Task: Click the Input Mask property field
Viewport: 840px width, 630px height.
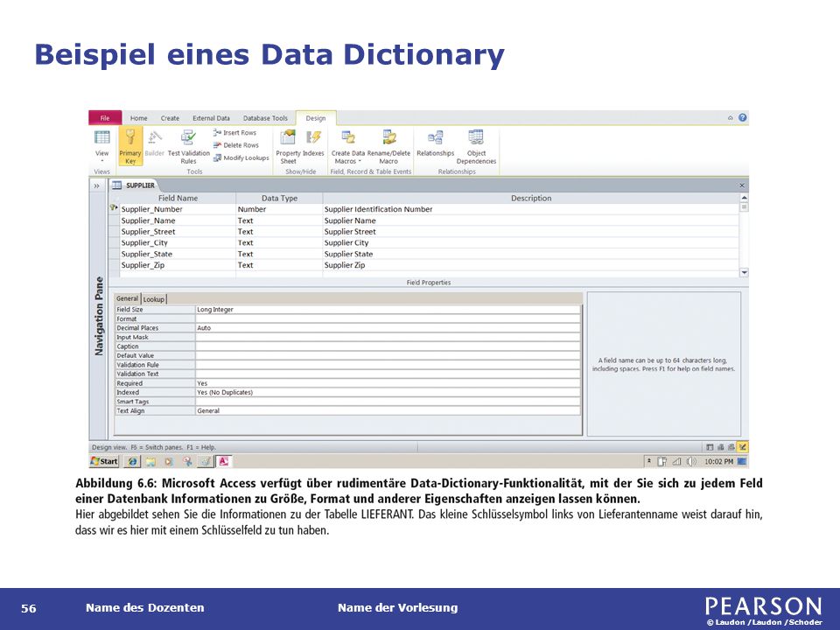Action: pyautogui.click(x=388, y=337)
